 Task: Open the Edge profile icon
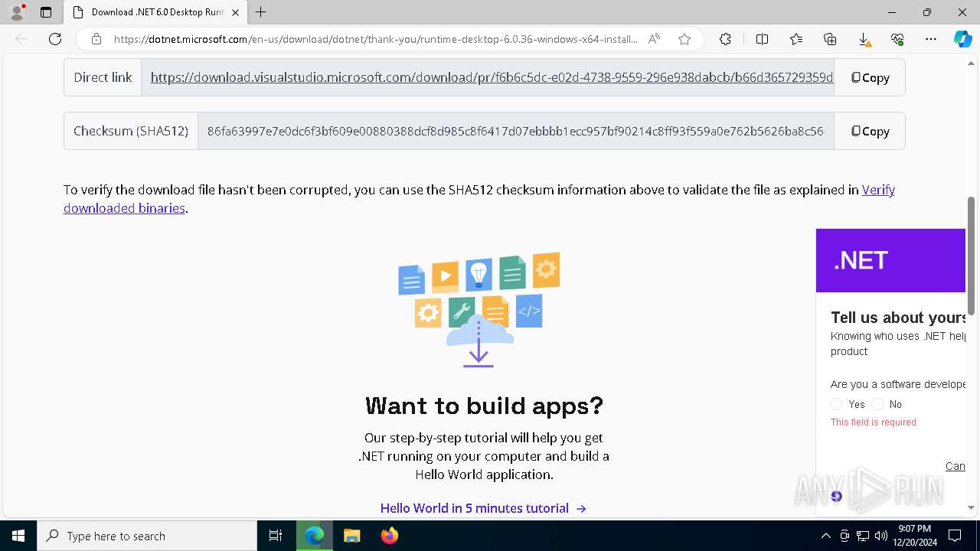click(17, 12)
